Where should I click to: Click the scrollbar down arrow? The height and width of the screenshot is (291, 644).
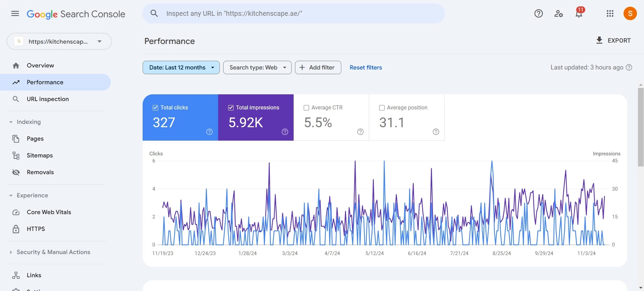(x=641, y=288)
